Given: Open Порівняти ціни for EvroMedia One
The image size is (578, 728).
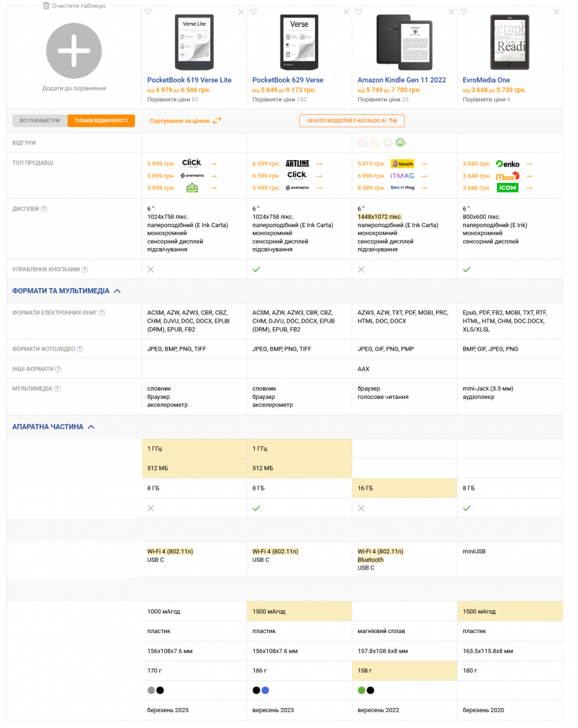Looking at the screenshot, I should click(486, 100).
